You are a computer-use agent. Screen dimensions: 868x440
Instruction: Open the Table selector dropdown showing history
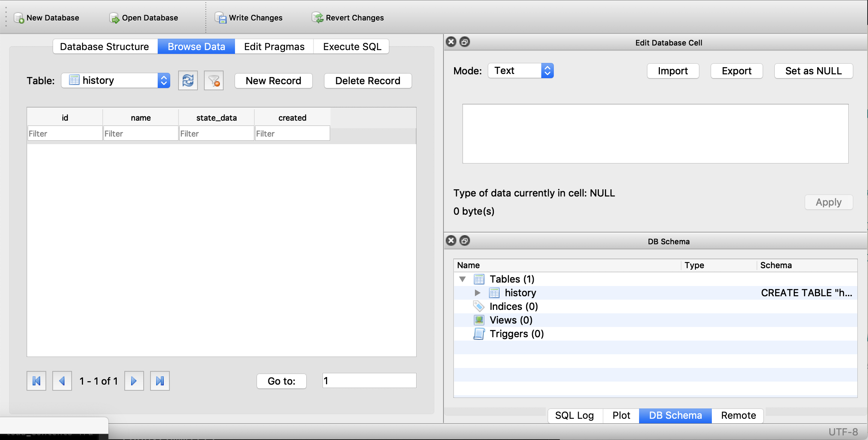pos(116,80)
